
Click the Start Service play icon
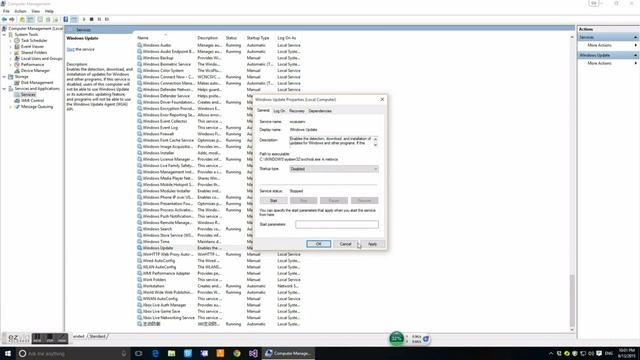(x=84, y=19)
